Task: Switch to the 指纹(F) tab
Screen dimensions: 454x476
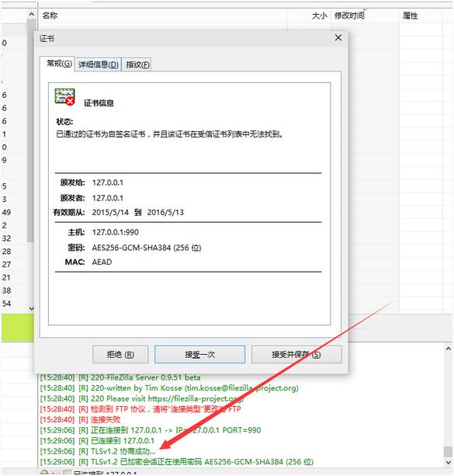Action: coord(137,64)
